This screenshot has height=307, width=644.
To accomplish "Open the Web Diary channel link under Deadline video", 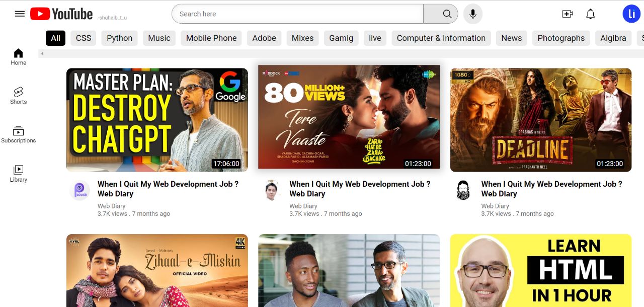I will pos(495,206).
